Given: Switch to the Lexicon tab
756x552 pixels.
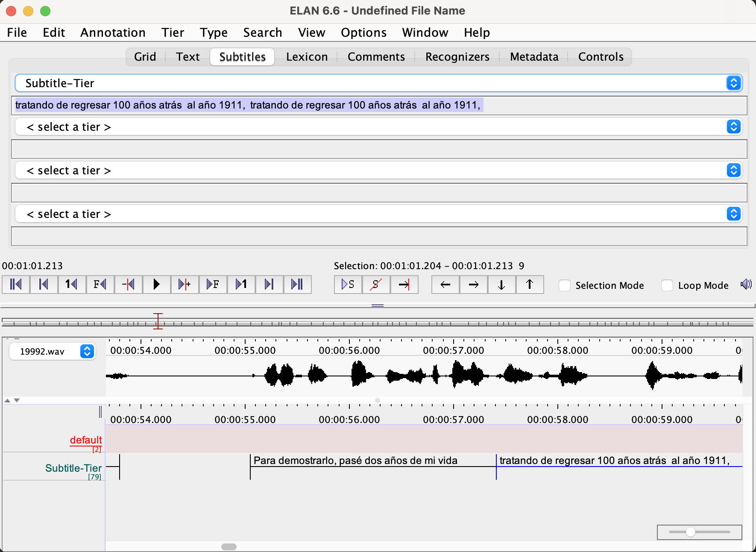Looking at the screenshot, I should (307, 57).
